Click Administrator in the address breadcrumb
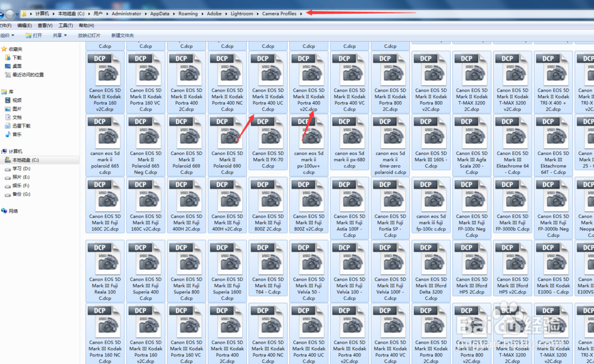 click(x=126, y=14)
